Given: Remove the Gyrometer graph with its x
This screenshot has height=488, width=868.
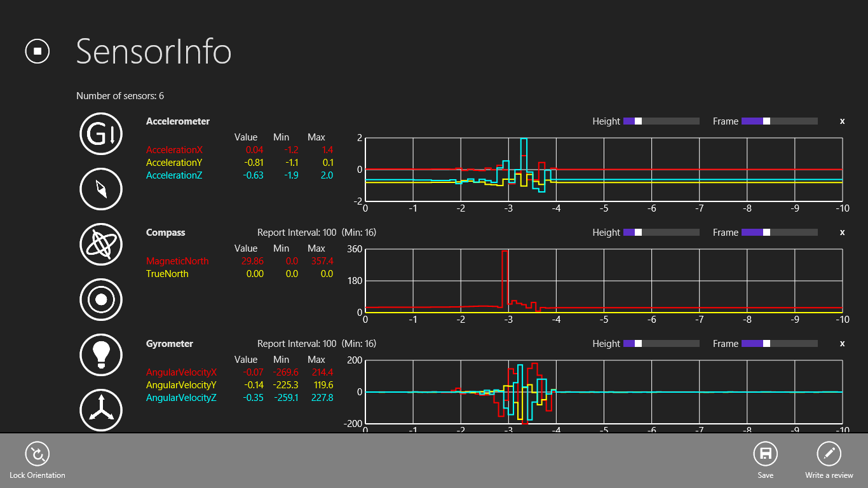Looking at the screenshot, I should tap(842, 343).
